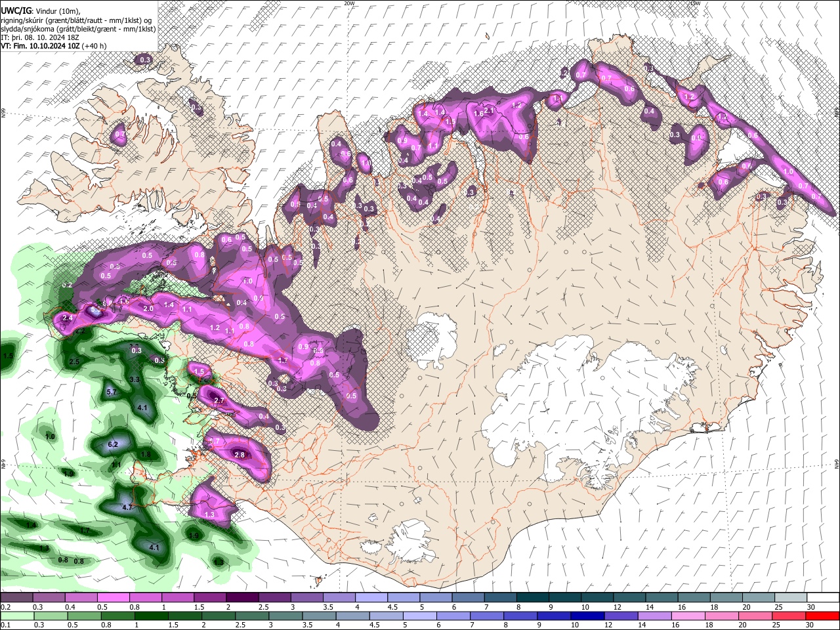Click the 2.4 snowfall value near the west coast

68,318
